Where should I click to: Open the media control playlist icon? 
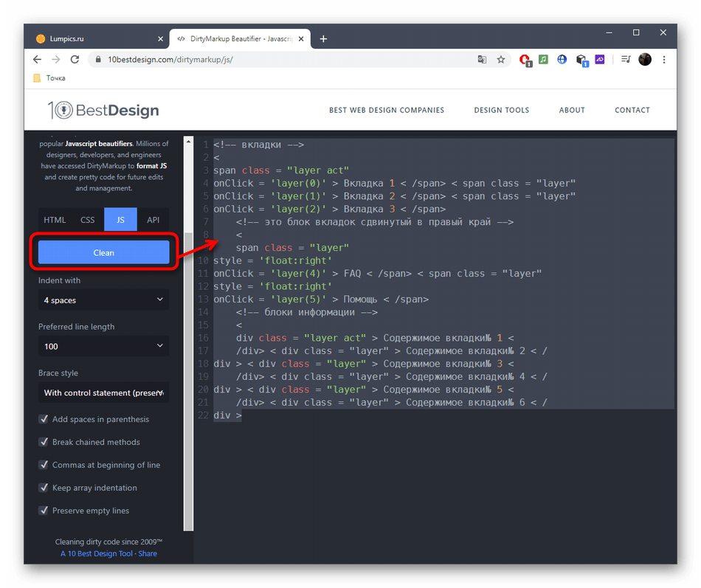click(626, 60)
